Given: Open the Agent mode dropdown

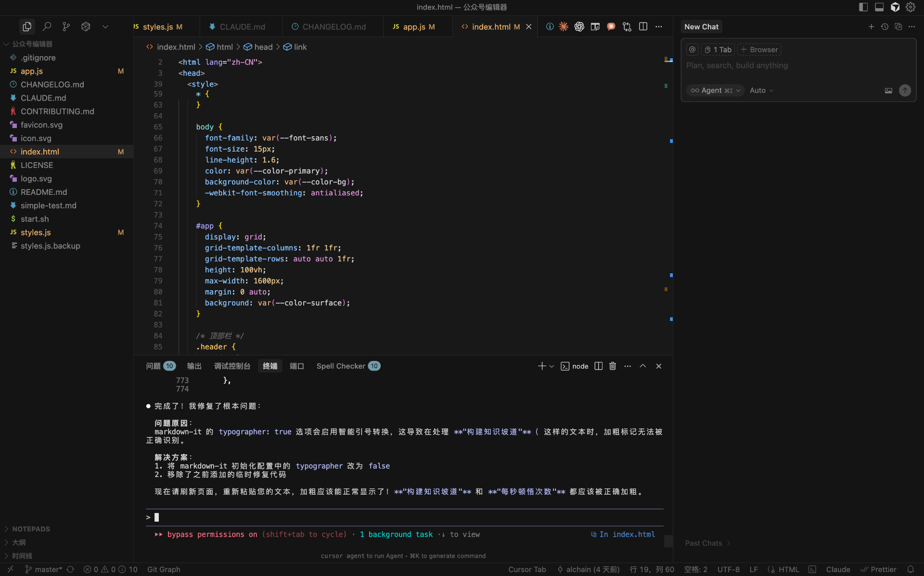Looking at the screenshot, I should 715,90.
